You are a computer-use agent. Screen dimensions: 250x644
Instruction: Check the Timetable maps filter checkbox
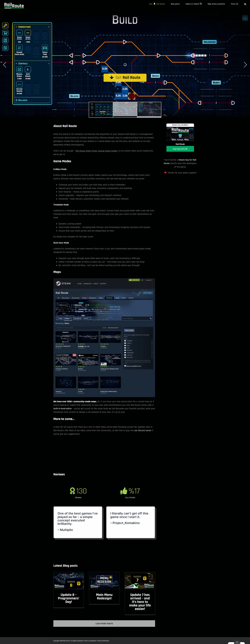(125, 341)
